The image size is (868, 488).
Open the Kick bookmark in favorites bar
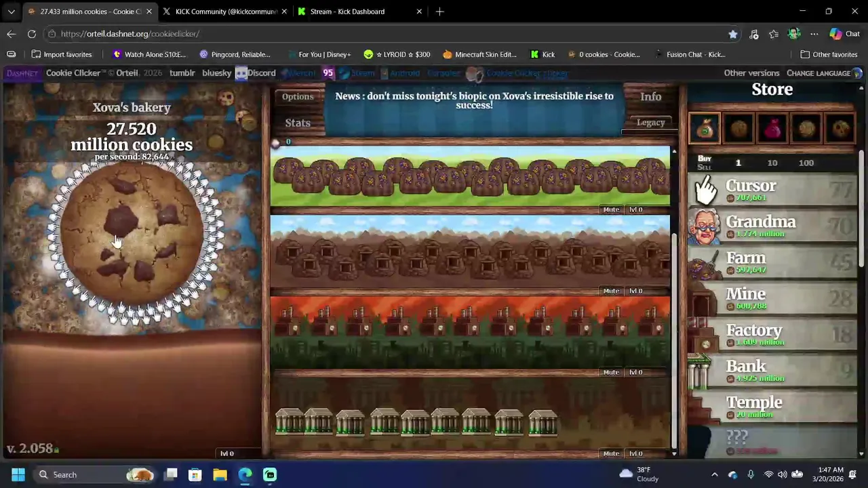click(542, 54)
